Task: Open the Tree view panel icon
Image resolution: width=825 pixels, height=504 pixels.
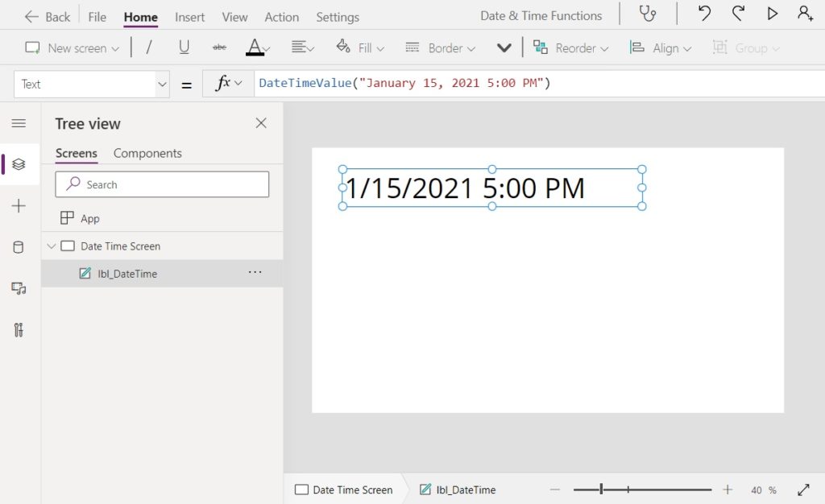Action: [18, 164]
